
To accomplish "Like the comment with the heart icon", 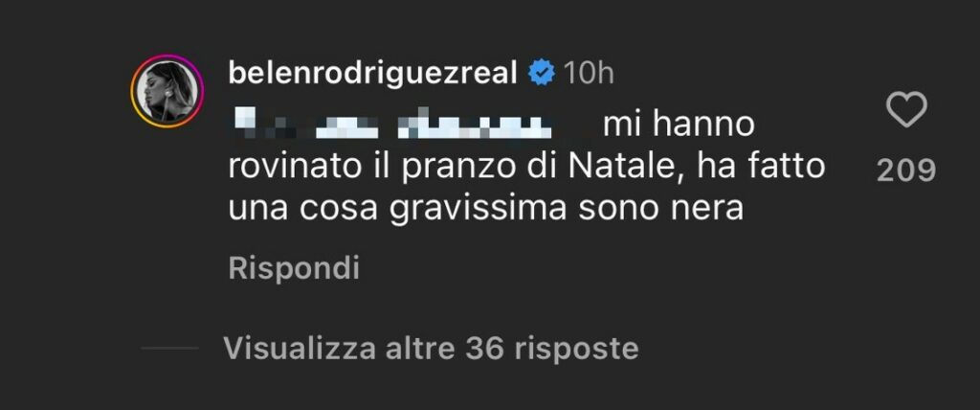I will pyautogui.click(x=906, y=112).
